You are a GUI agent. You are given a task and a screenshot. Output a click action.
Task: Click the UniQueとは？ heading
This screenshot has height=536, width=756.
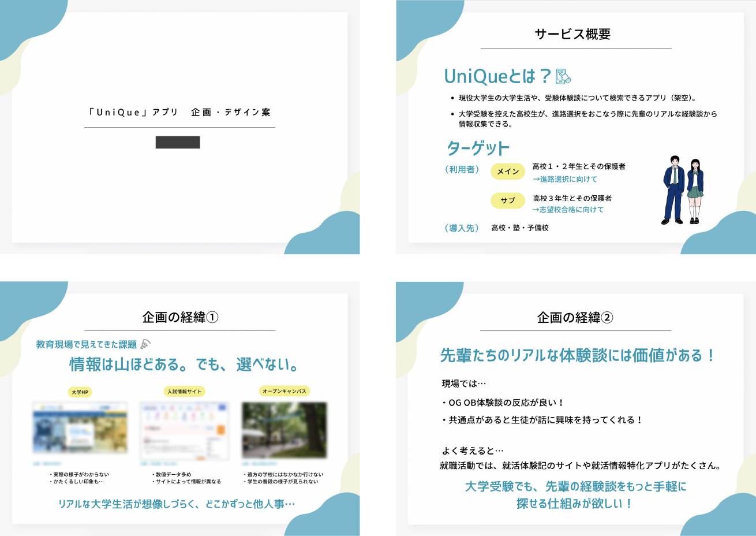(497, 76)
